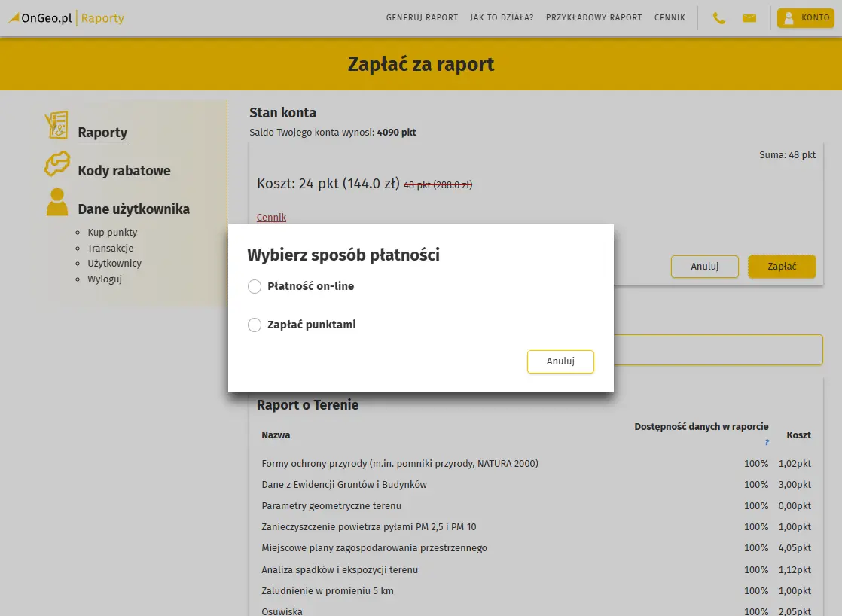Image resolution: width=842 pixels, height=616 pixels.
Task: Open the Kup punkty sidebar link
Action: 112,233
